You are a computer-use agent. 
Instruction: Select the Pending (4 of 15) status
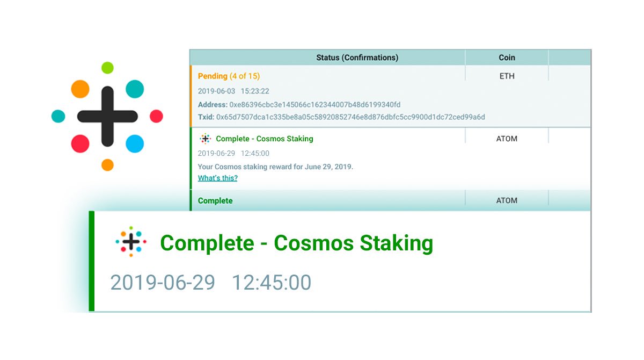point(229,76)
